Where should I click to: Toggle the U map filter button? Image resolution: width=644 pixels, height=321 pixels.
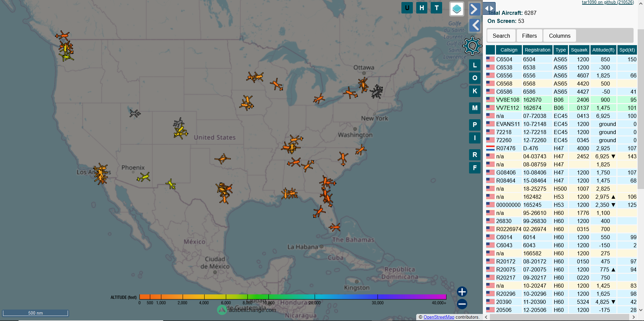click(407, 8)
